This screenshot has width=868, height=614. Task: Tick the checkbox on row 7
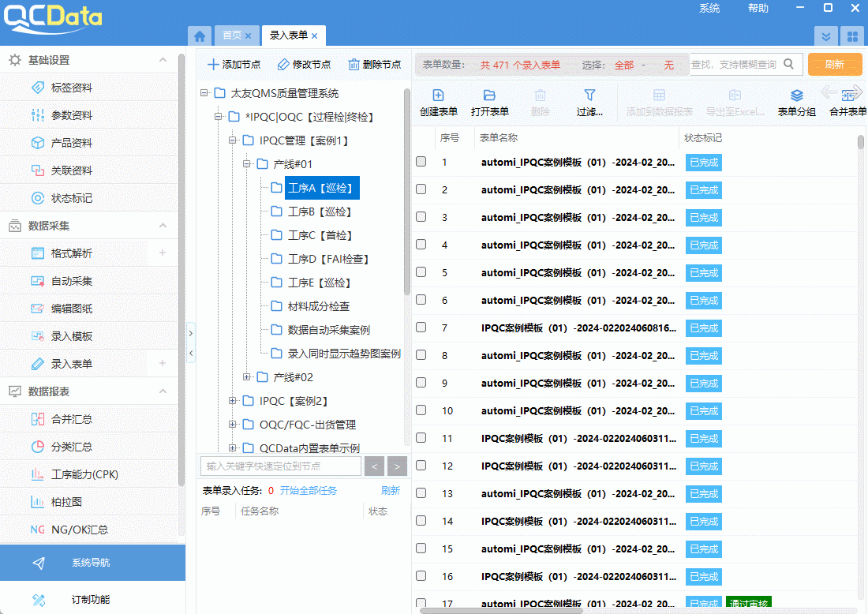point(421,328)
